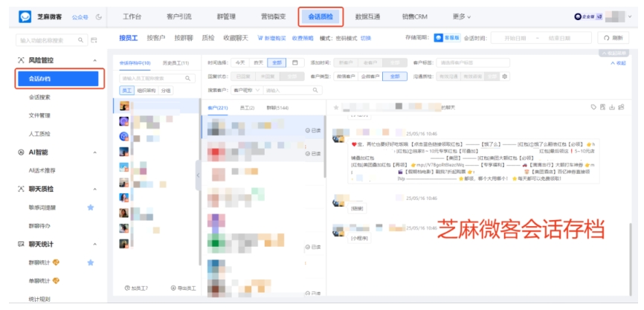Select the 组织架构 view toggle
This screenshot has height=310, width=644.
pyautogui.click(x=146, y=91)
